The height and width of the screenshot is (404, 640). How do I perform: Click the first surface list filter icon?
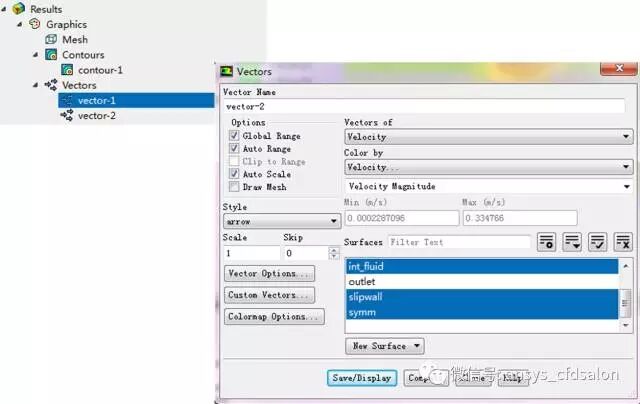point(547,241)
